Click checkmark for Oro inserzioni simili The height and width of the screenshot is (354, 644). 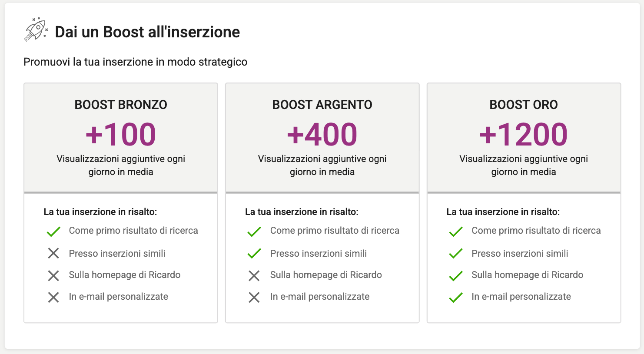(x=456, y=253)
